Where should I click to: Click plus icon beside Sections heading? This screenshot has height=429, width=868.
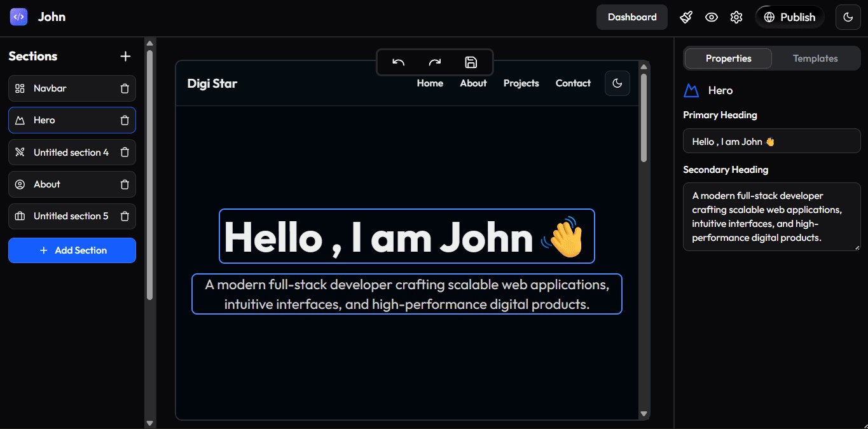coord(125,56)
